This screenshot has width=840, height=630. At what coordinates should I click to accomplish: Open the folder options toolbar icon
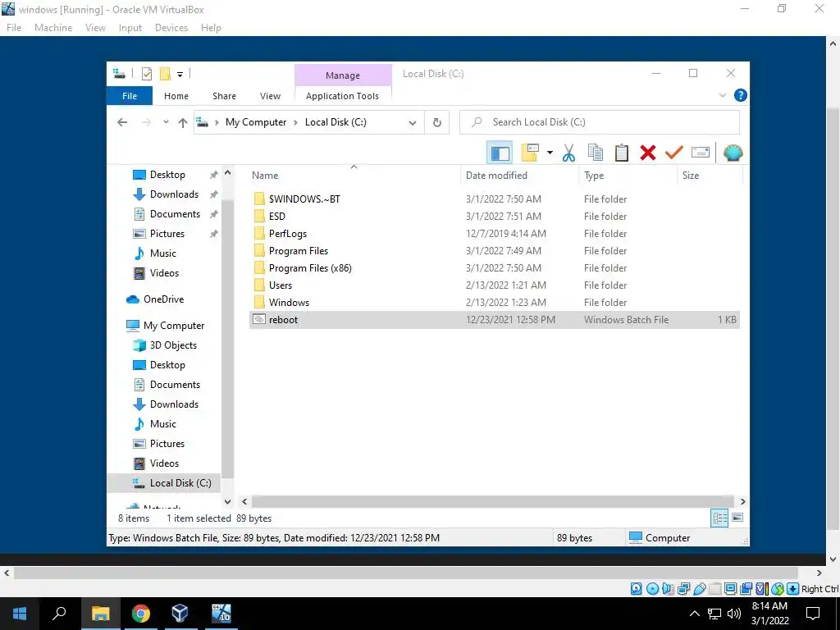point(530,153)
